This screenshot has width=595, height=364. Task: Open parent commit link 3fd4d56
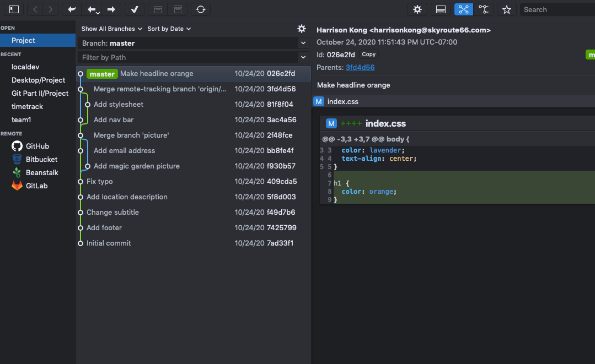[x=360, y=67]
